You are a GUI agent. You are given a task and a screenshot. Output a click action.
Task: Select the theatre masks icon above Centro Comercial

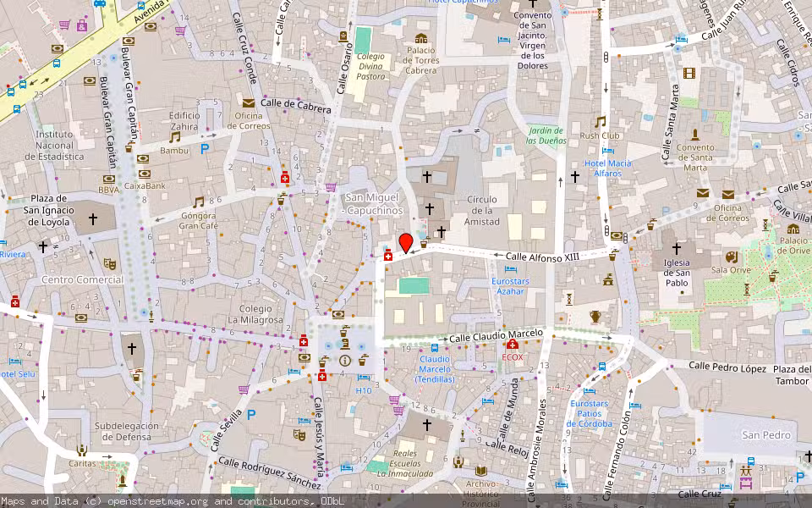coord(109,264)
